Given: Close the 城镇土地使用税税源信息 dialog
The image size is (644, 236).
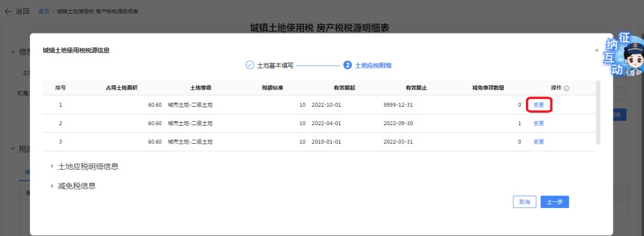Looking at the screenshot, I should pos(597,50).
